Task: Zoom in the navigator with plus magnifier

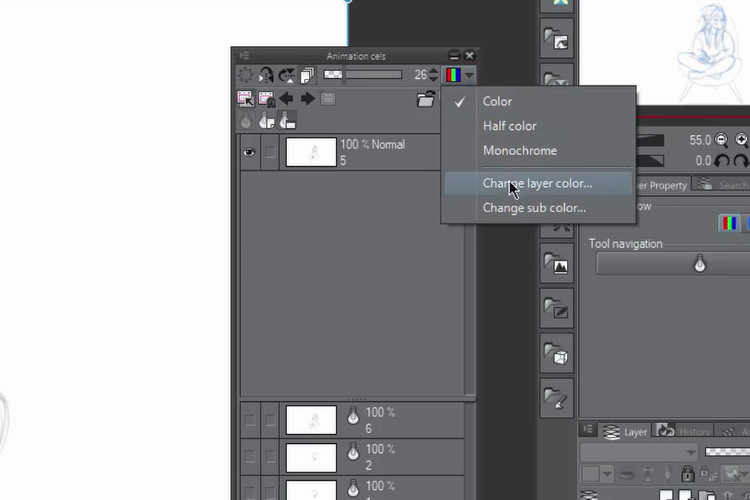Action: [x=742, y=140]
